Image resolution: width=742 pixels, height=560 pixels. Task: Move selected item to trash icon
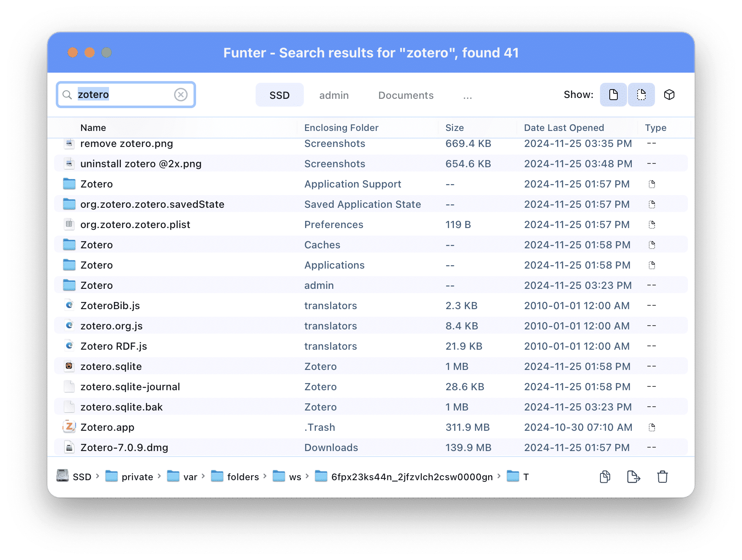click(x=663, y=477)
